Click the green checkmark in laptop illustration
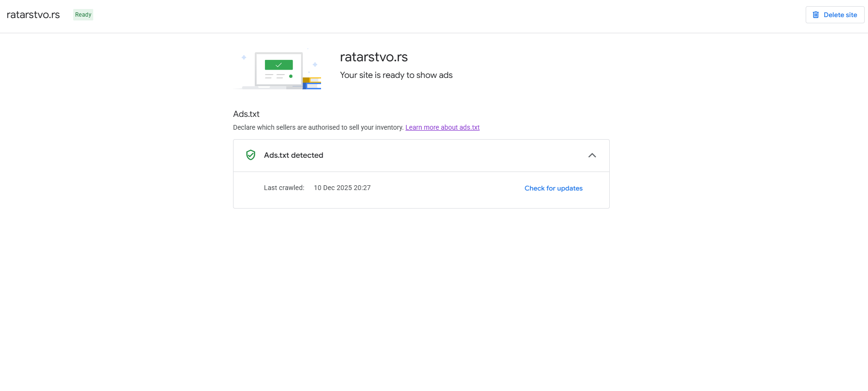 [279, 65]
